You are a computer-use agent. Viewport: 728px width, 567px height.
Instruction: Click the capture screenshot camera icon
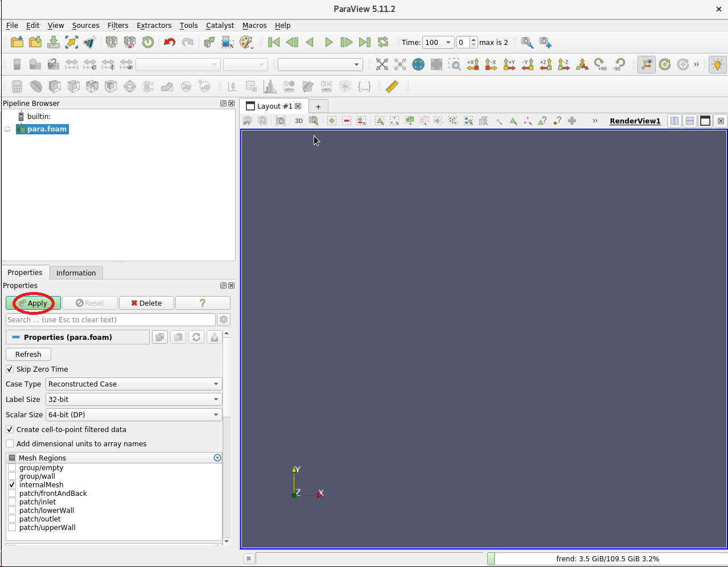281,121
